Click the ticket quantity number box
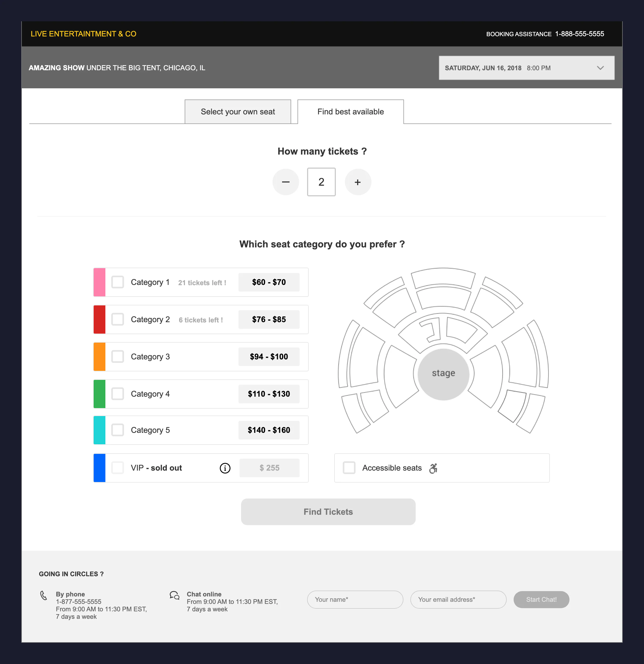This screenshot has width=644, height=664. [x=321, y=182]
